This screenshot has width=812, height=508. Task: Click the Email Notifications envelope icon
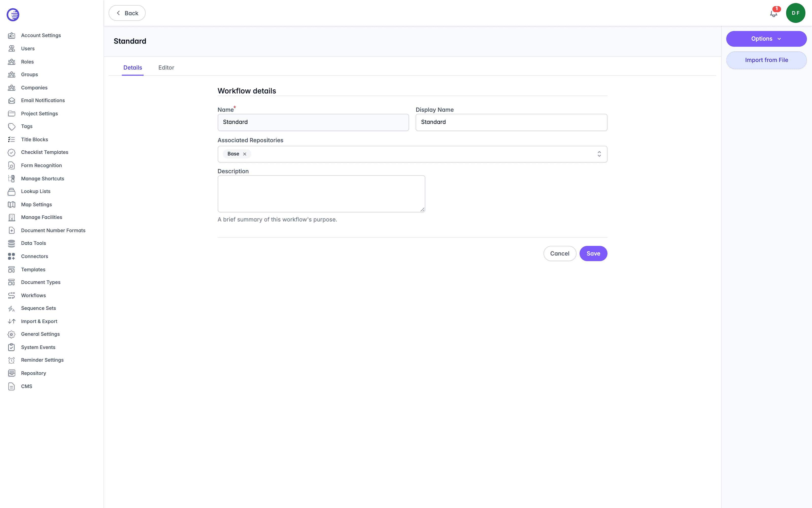coord(11,101)
